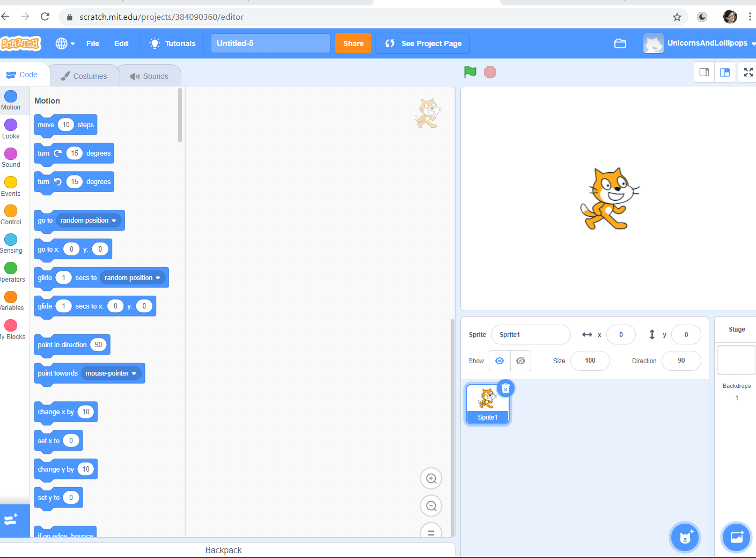756x558 pixels.
Task: Open the random position dropdown in go to block
Action: (88, 220)
